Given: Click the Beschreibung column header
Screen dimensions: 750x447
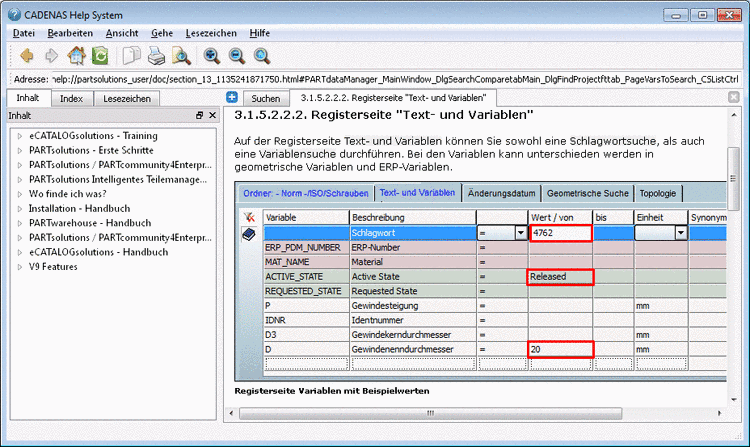Looking at the screenshot, I should click(x=413, y=218).
